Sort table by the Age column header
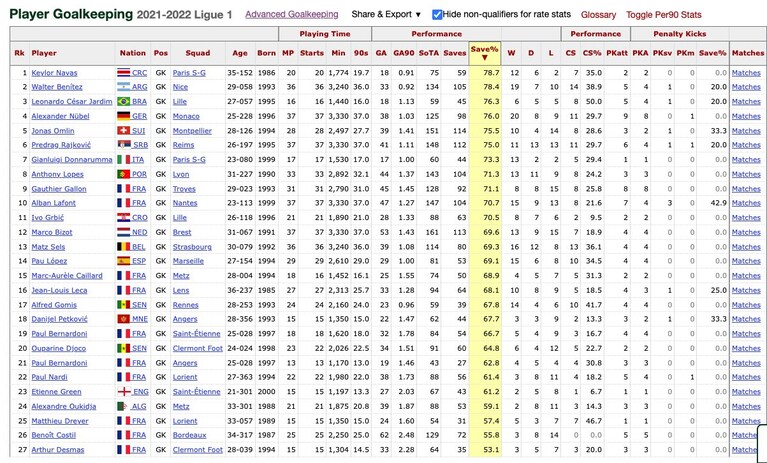Screen dimensions: 767x463 (240, 53)
